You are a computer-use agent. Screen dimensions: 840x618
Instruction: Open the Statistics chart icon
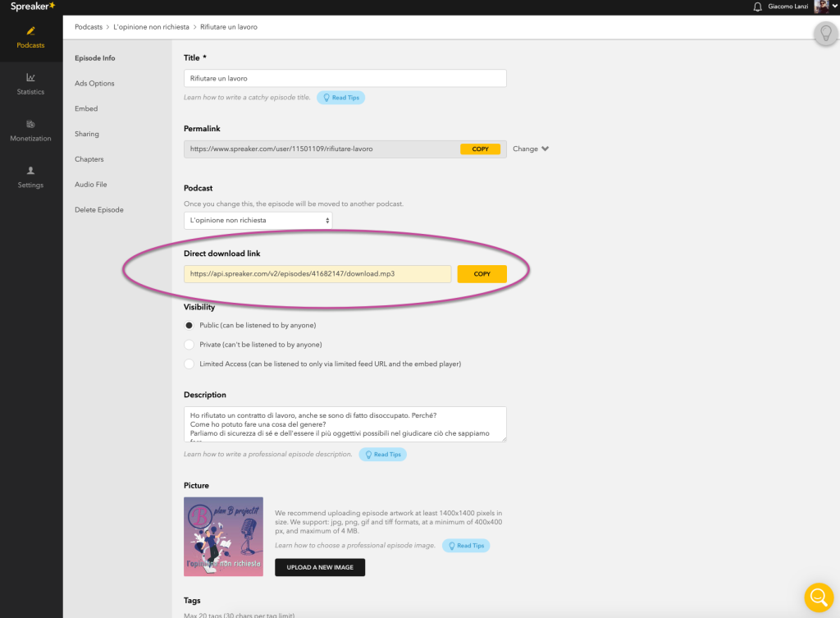30,78
